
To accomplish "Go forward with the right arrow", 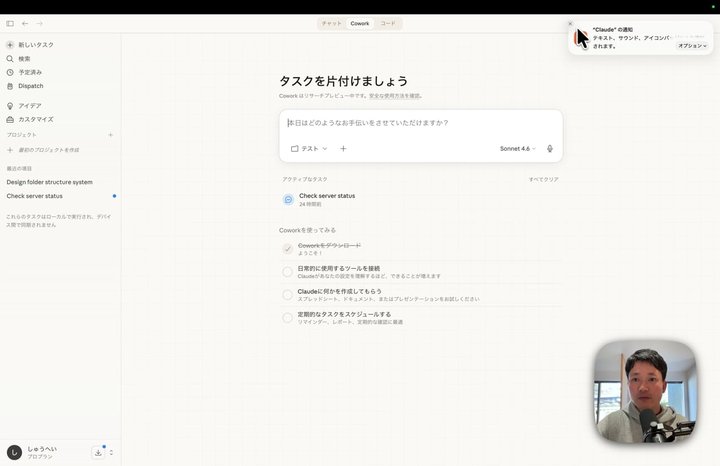I will 39,23.
